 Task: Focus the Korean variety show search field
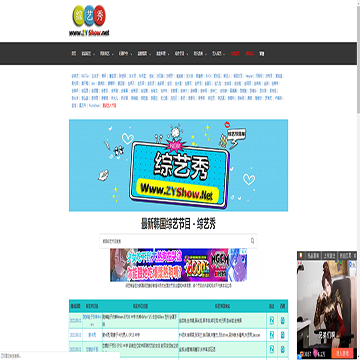178,241
